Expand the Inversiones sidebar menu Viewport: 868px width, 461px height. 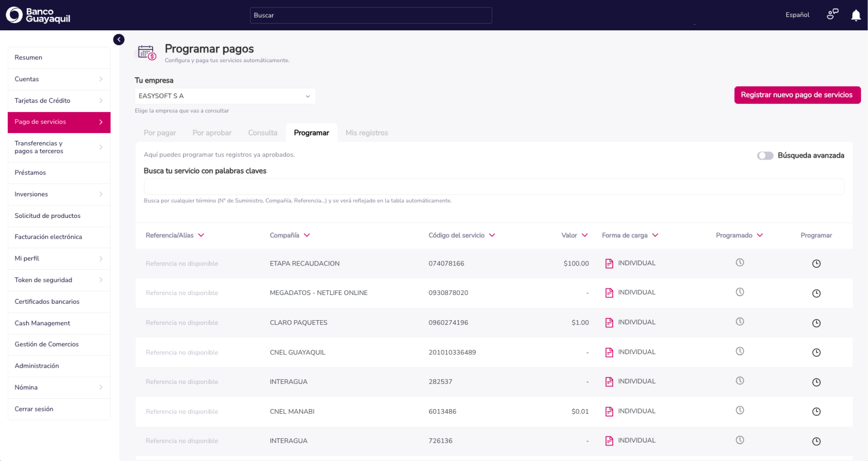point(59,194)
